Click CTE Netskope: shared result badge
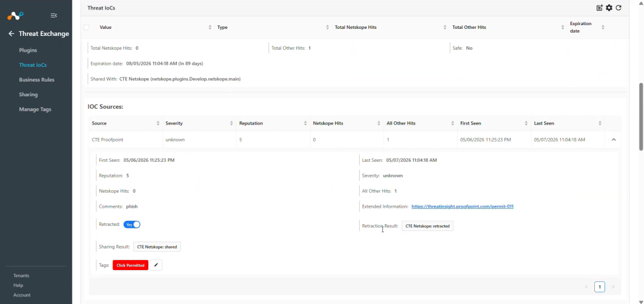The image size is (644, 304). coord(157,247)
